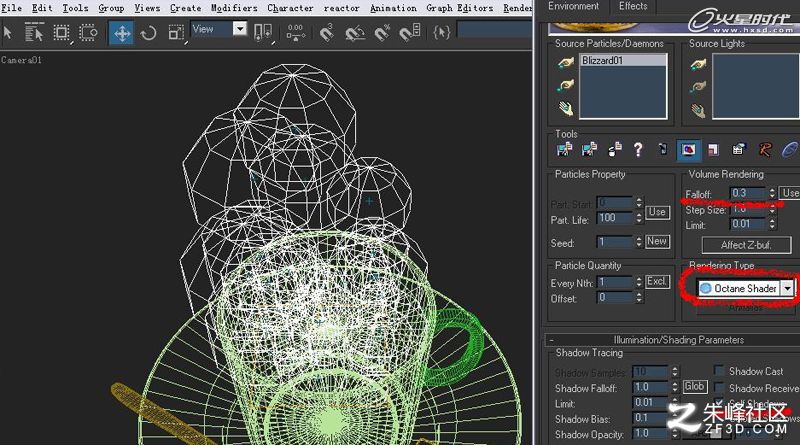Screen dimensions: 800x445
Task: Click second hand icon in Source Particles/Daemons
Action: point(565,86)
